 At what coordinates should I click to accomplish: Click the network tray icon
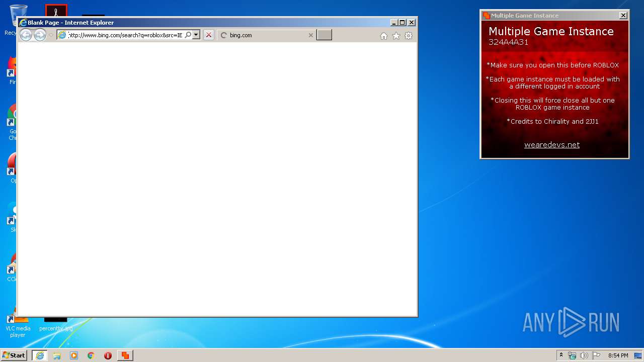click(572, 355)
